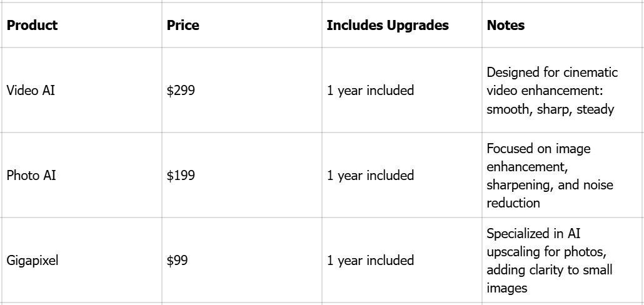The image size is (644, 305).
Task: Click the Gigapixel product cell
Action: tap(81, 260)
